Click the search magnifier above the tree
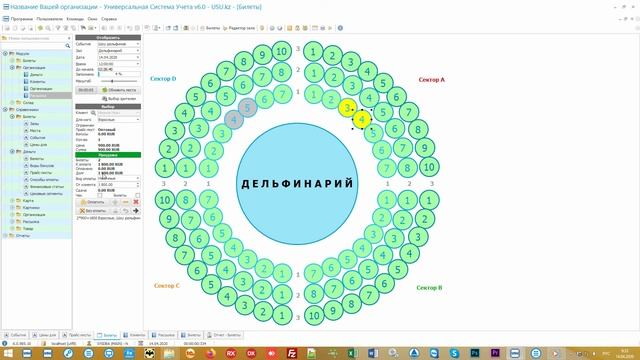 tap(68, 46)
